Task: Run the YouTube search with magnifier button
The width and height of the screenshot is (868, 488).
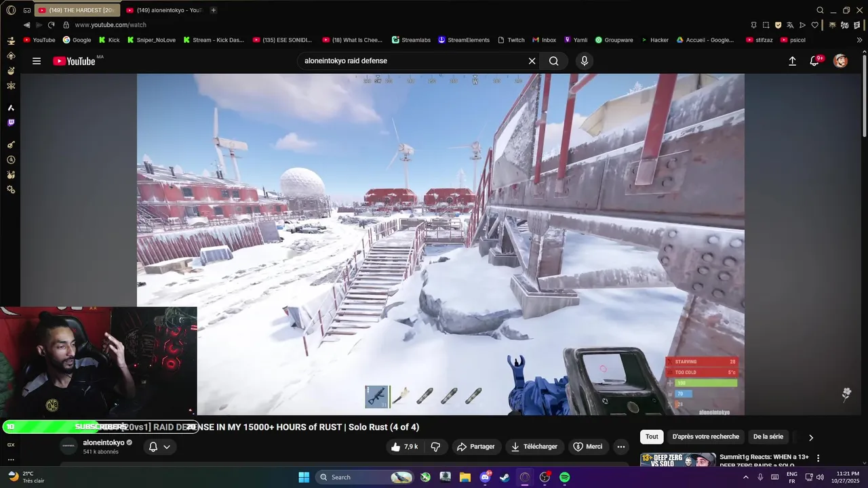Action: [x=554, y=61]
